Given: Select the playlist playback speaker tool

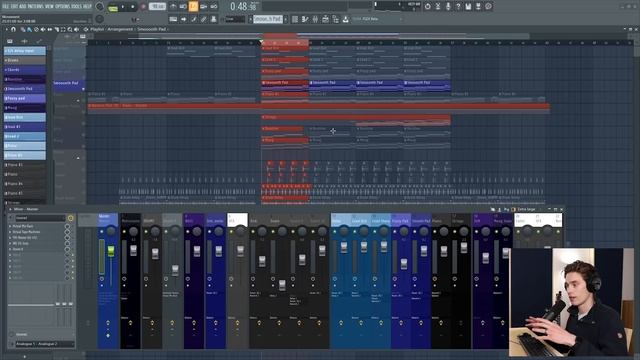Looking at the screenshot, I should [x=76, y=29].
